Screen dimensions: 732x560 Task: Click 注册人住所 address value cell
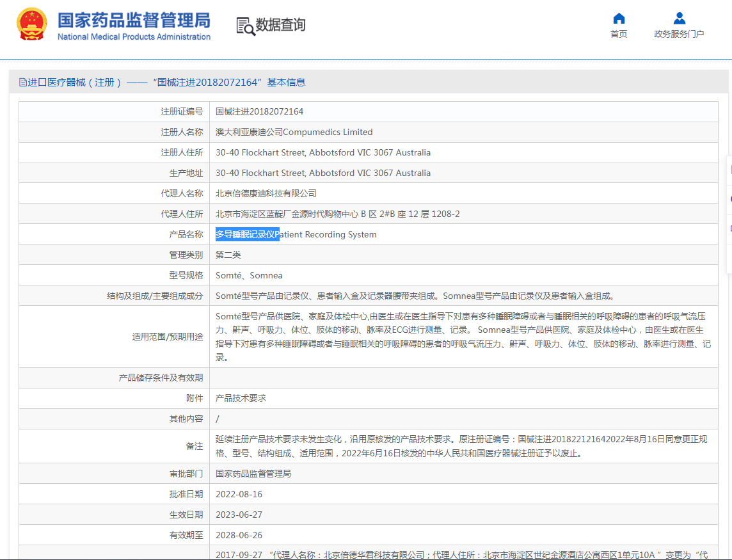[323, 153]
